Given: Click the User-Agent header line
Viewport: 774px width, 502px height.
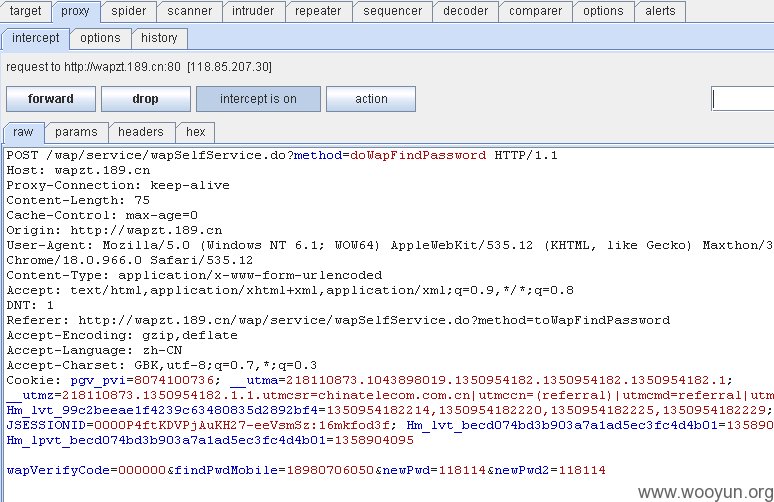Looking at the screenshot, I should pos(390,245).
